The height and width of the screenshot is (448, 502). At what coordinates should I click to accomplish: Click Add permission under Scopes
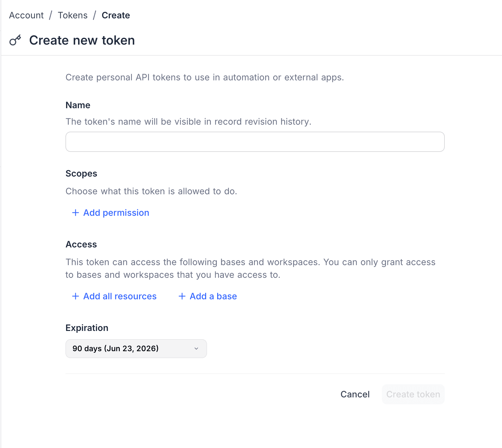click(116, 213)
